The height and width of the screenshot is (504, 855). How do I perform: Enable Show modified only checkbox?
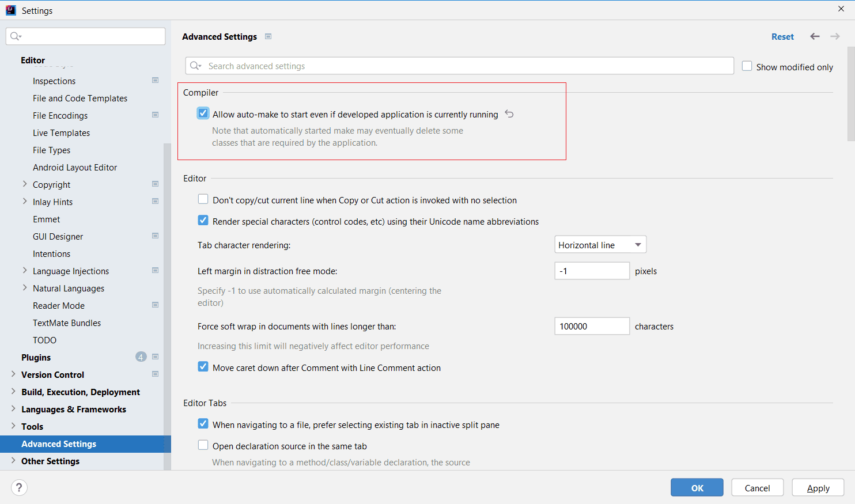pyautogui.click(x=747, y=66)
